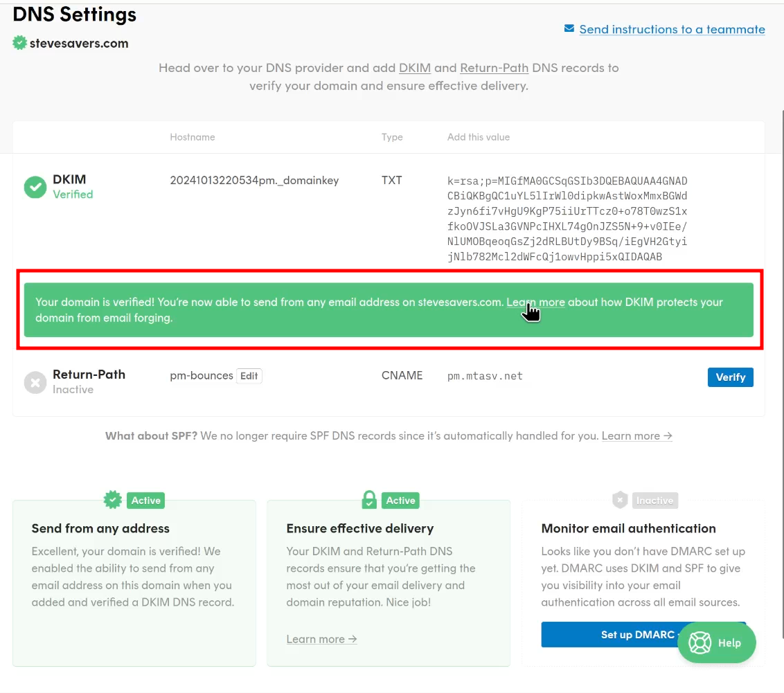784x693 pixels.
Task: Click the green Verified status under DKIM
Action: [73, 195]
